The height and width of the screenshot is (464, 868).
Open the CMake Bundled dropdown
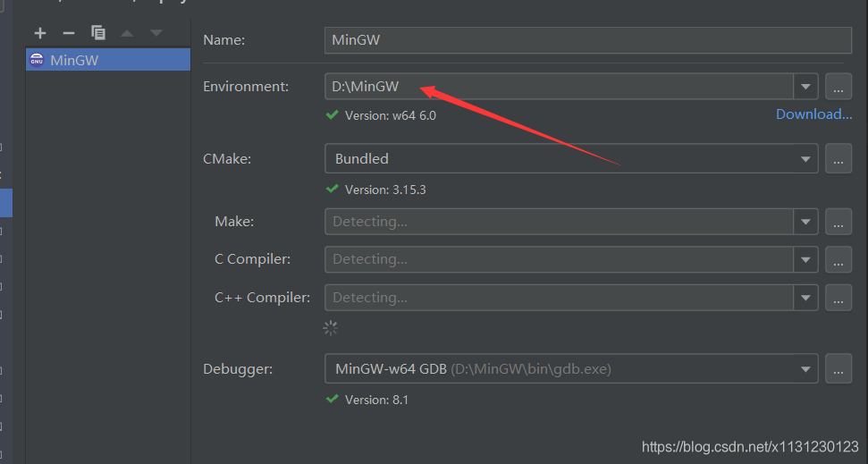coord(571,159)
